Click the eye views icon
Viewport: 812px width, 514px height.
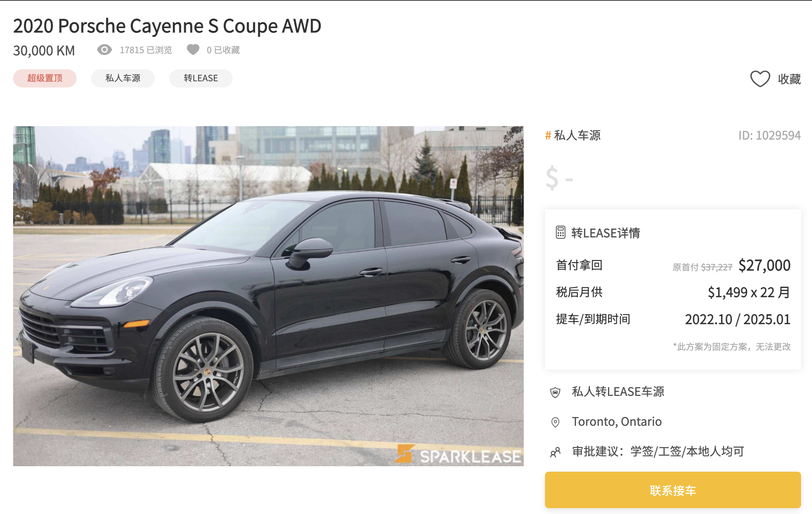tap(104, 50)
